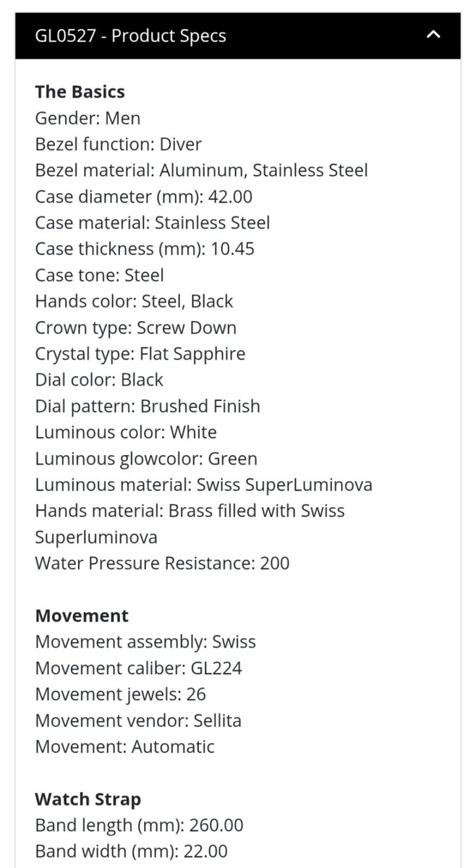Click Water Pressure Resistance: 200 line
The height and width of the screenshot is (868, 476).
coord(162,563)
